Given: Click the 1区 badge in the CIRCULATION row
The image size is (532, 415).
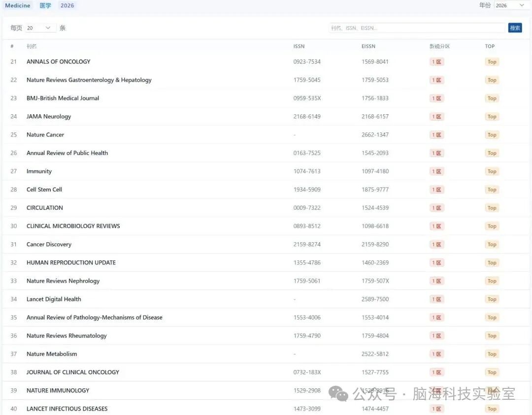Looking at the screenshot, I should (436, 208).
